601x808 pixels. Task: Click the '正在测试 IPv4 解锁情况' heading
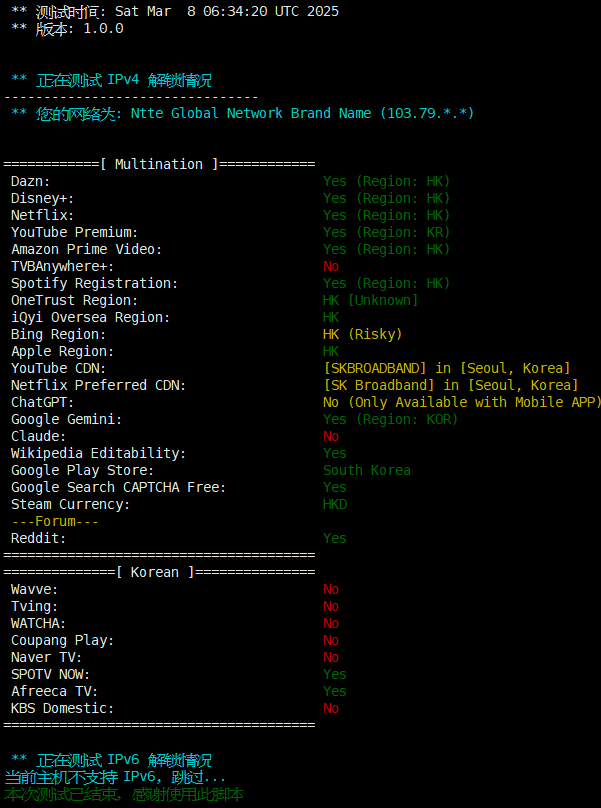click(124, 80)
